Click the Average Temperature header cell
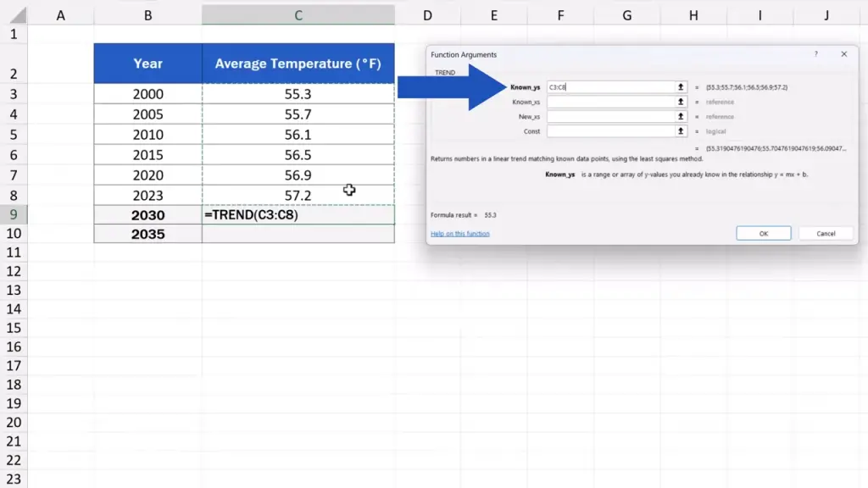 click(x=298, y=64)
